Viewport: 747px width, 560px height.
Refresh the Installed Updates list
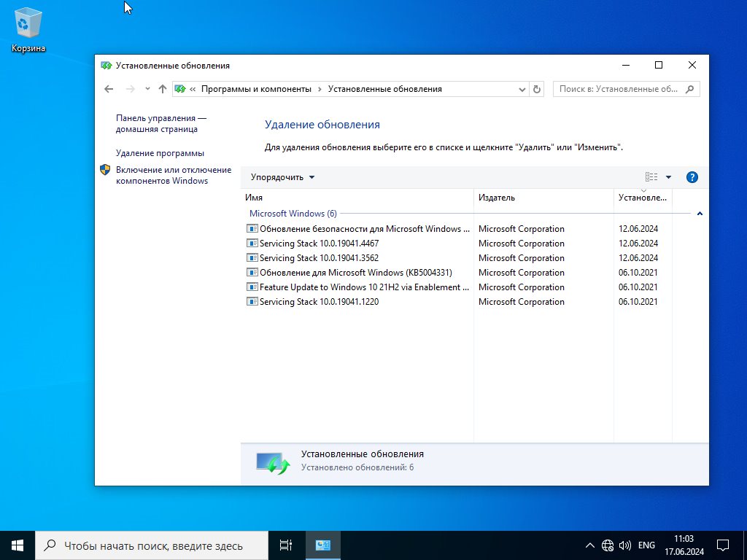[x=537, y=89]
